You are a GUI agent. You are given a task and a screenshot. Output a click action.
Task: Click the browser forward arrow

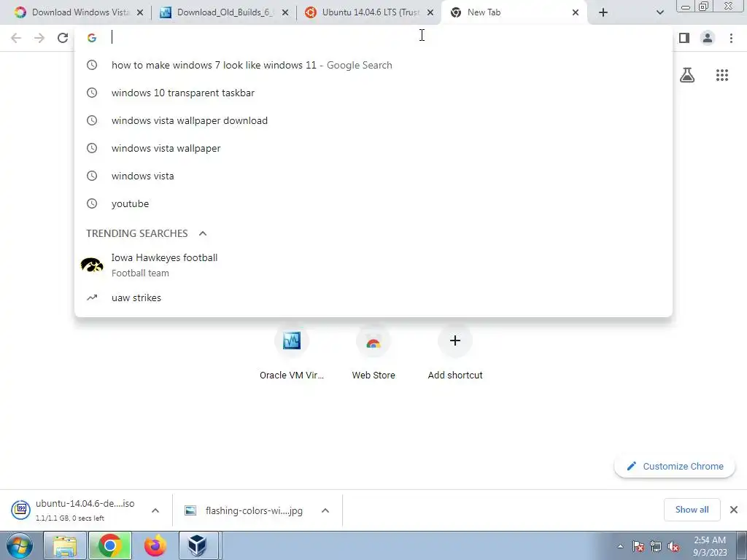coord(39,38)
